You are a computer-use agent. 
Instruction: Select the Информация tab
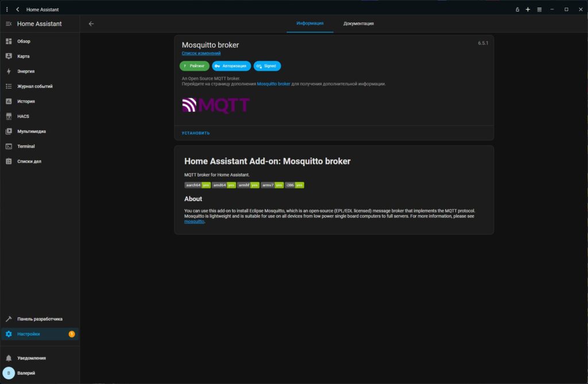coord(310,24)
